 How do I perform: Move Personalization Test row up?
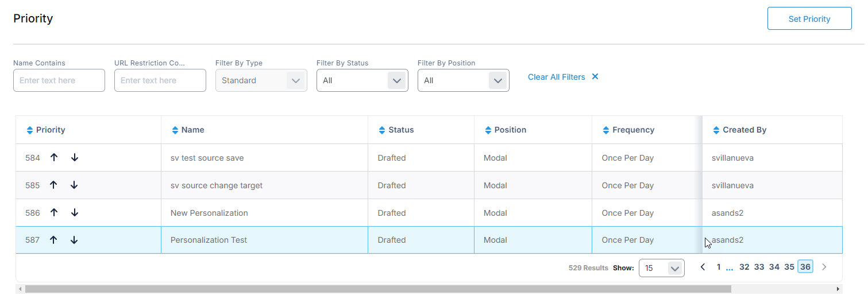tap(54, 240)
